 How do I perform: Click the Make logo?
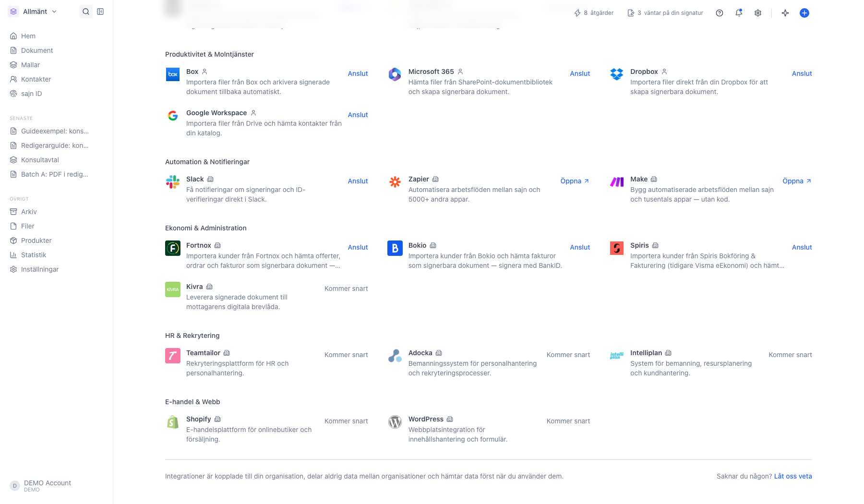point(617,182)
